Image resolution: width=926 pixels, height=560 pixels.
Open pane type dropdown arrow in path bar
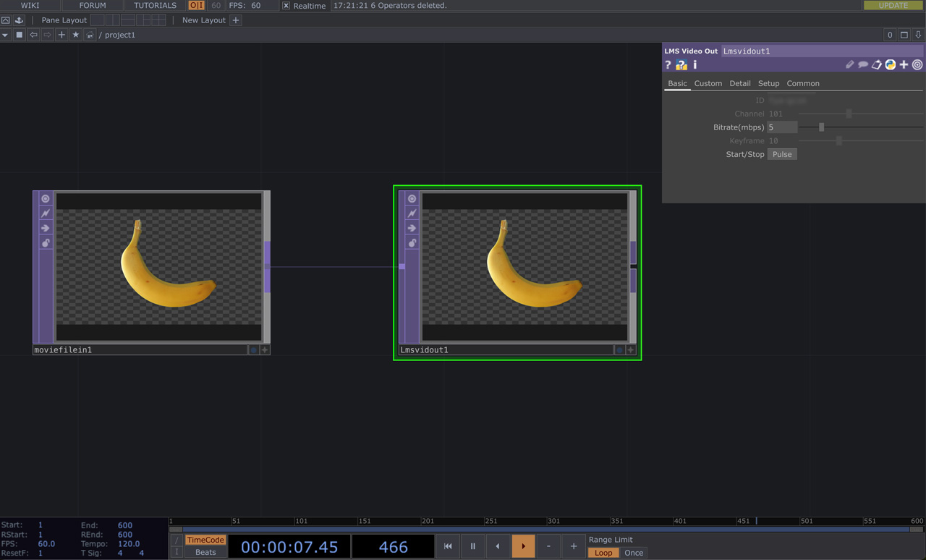(x=5, y=35)
